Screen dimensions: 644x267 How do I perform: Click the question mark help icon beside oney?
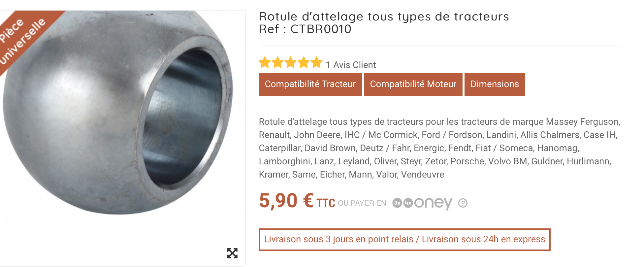(x=463, y=203)
